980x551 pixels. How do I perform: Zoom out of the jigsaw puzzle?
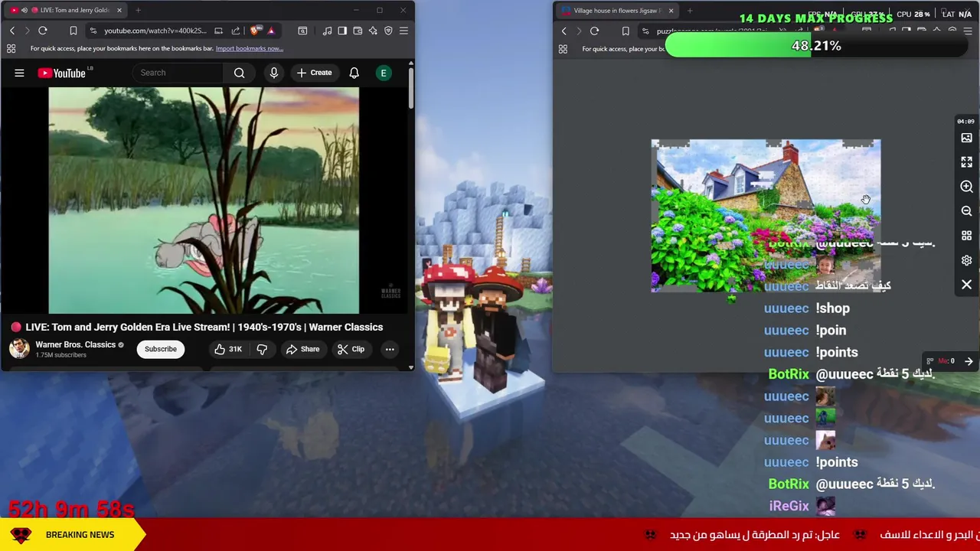(966, 211)
